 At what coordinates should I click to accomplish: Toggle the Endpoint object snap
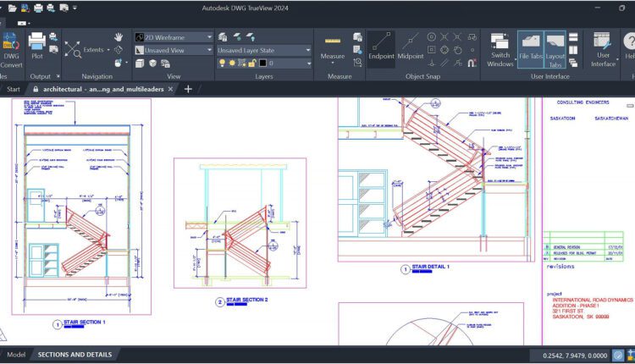click(381, 49)
